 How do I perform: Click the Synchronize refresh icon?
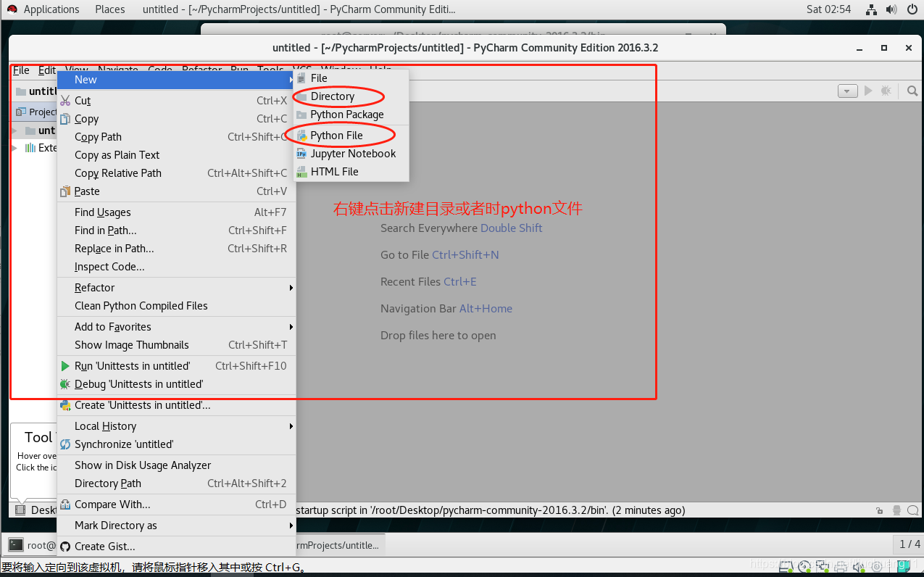pos(65,444)
